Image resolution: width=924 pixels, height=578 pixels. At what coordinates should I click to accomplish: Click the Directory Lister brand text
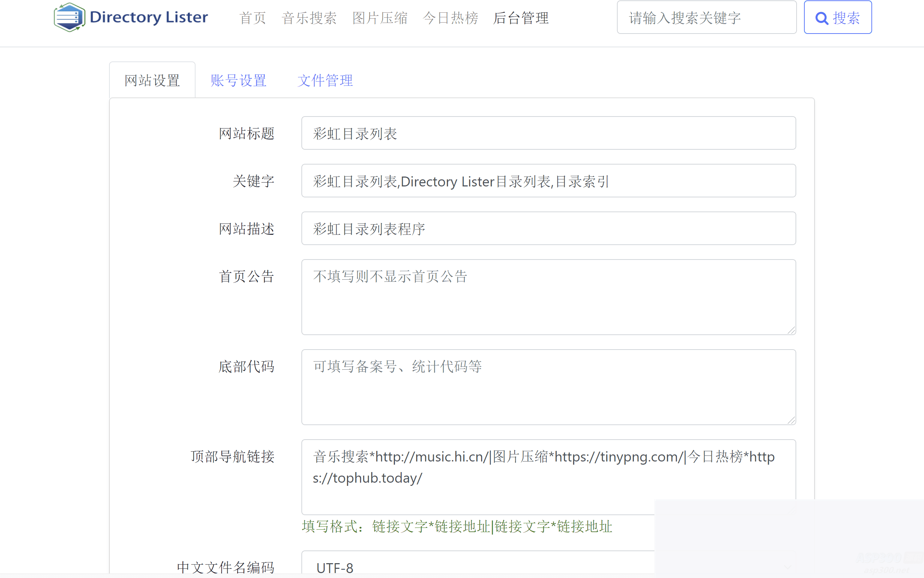(149, 17)
